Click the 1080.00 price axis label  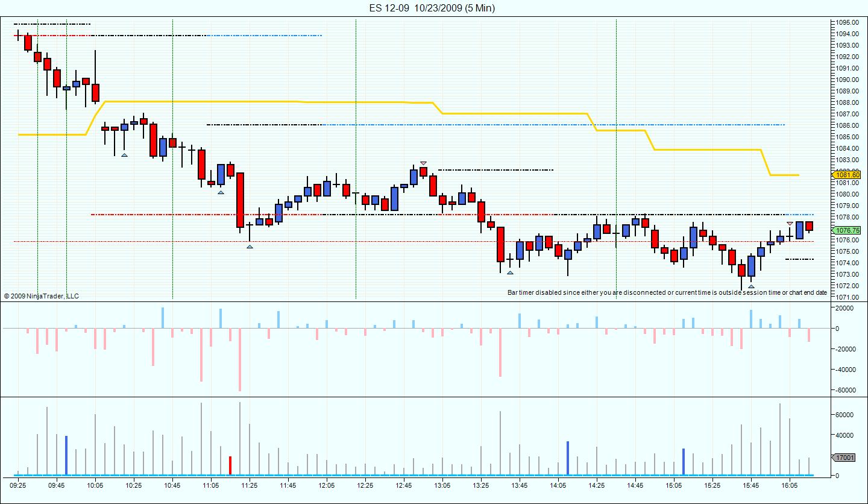coord(847,194)
